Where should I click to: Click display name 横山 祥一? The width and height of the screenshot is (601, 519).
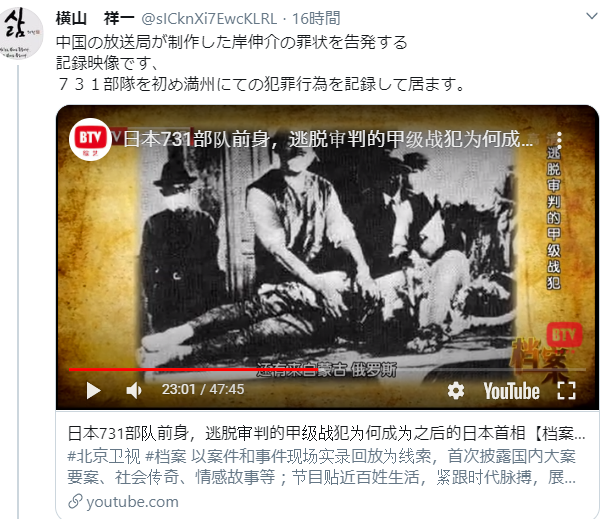[x=95, y=18]
